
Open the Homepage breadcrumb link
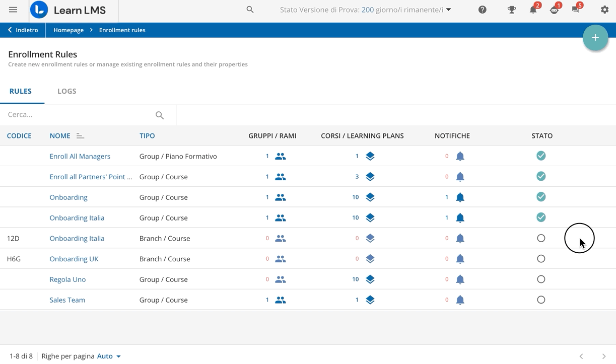[69, 30]
